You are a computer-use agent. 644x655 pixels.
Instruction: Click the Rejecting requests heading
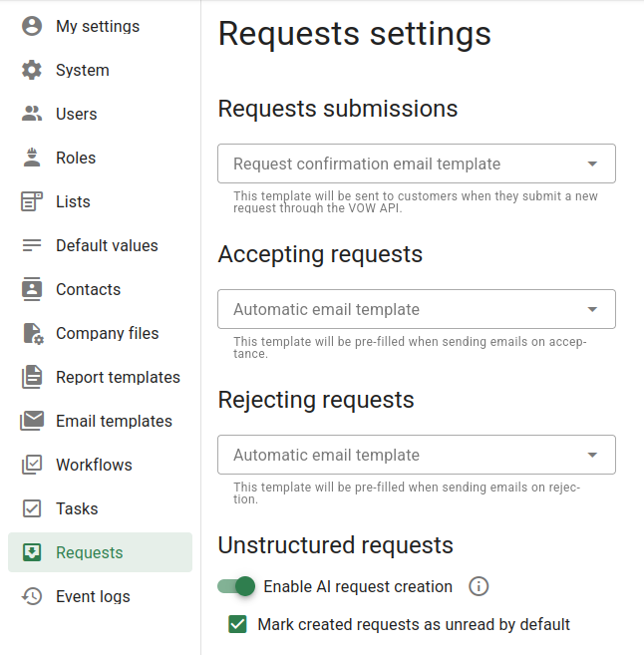316,400
